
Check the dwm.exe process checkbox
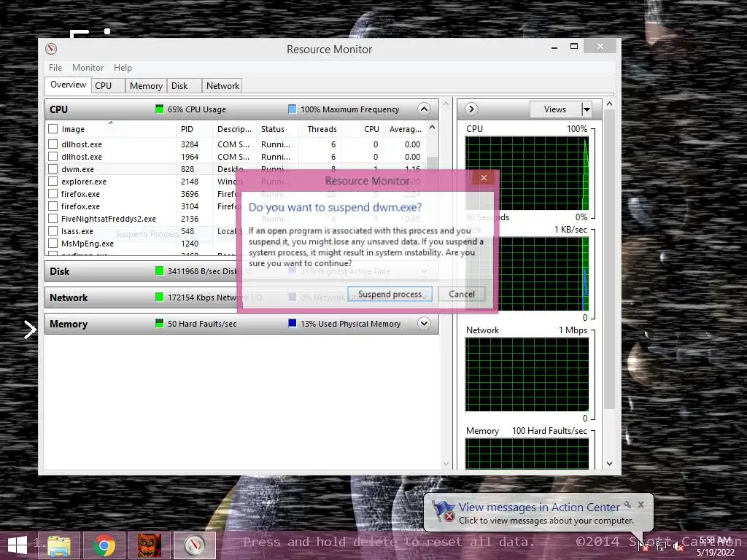click(x=53, y=168)
